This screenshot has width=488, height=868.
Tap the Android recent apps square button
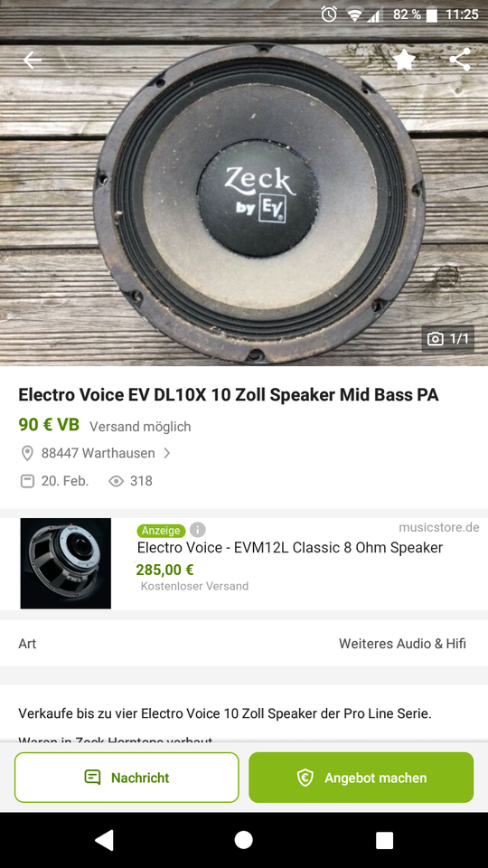tap(384, 840)
